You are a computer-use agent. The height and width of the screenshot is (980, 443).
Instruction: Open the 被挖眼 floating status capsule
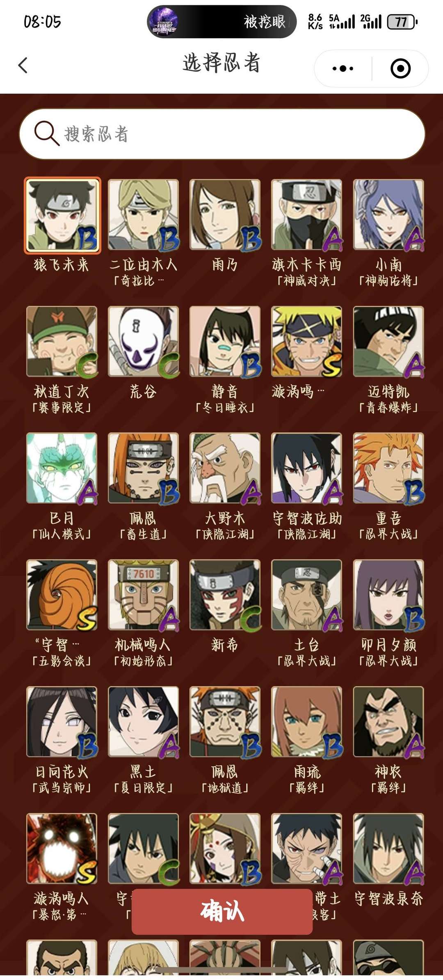point(221,22)
